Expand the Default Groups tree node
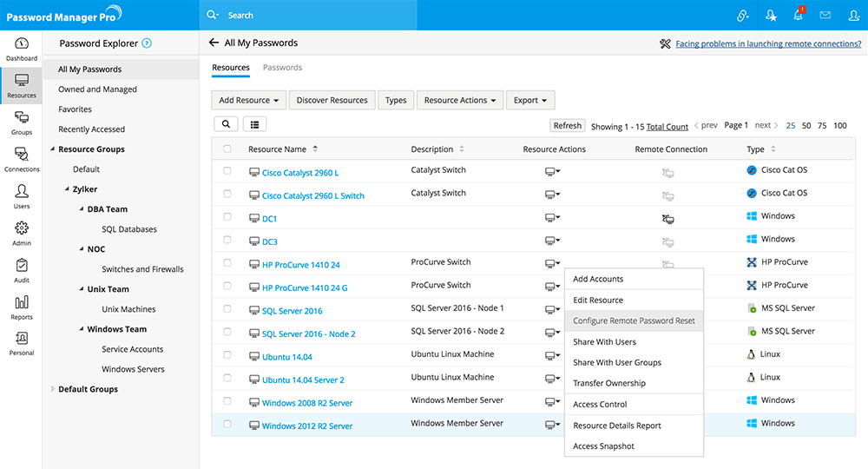Viewport: 868px width, 469px height. 52,389
